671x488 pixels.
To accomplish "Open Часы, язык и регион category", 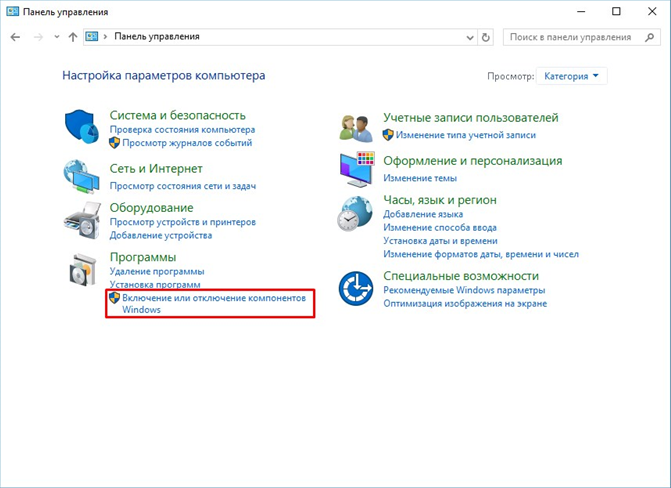I will [x=440, y=200].
